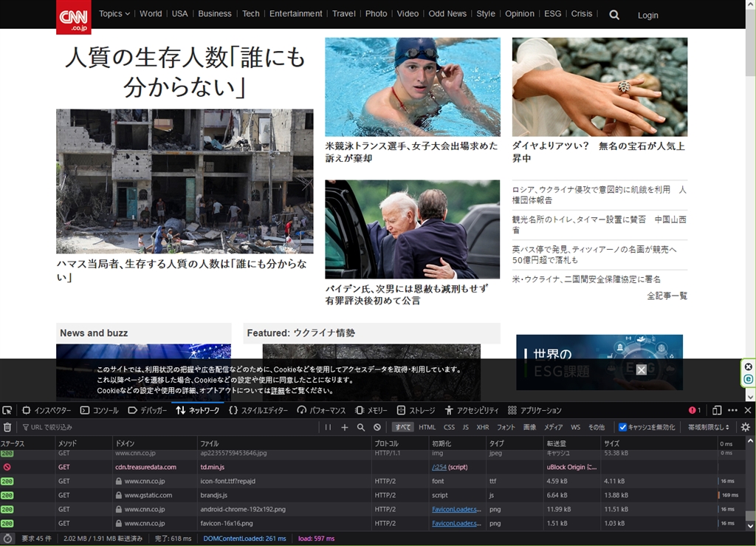
Task: Click the Login link
Action: click(x=647, y=15)
